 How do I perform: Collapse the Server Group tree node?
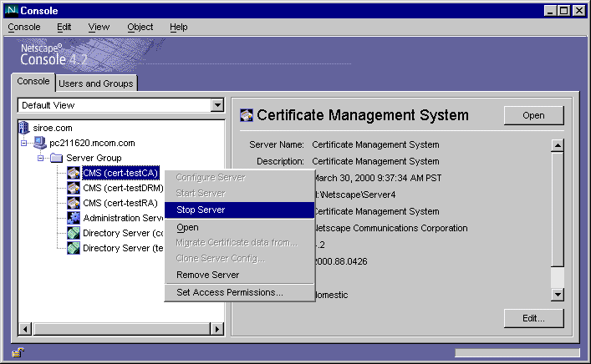coord(41,158)
